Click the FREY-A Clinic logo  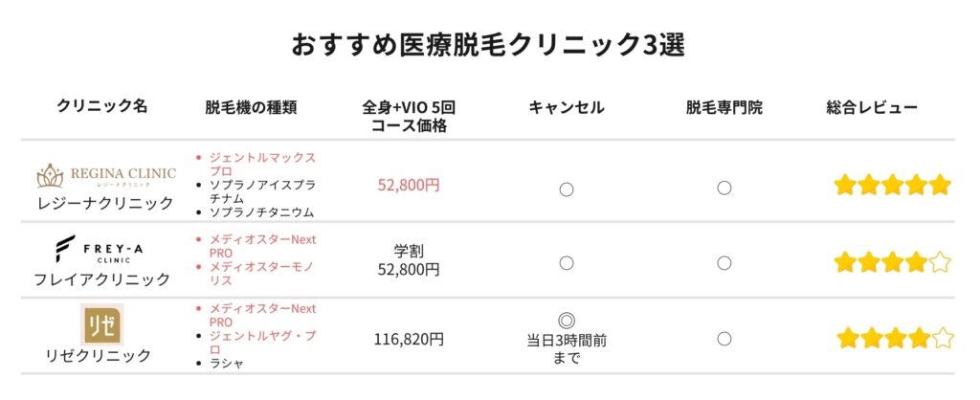click(x=99, y=250)
